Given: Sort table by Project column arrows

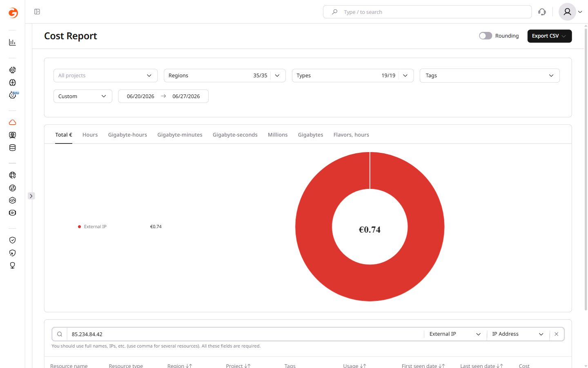Looking at the screenshot, I should 247,366.
